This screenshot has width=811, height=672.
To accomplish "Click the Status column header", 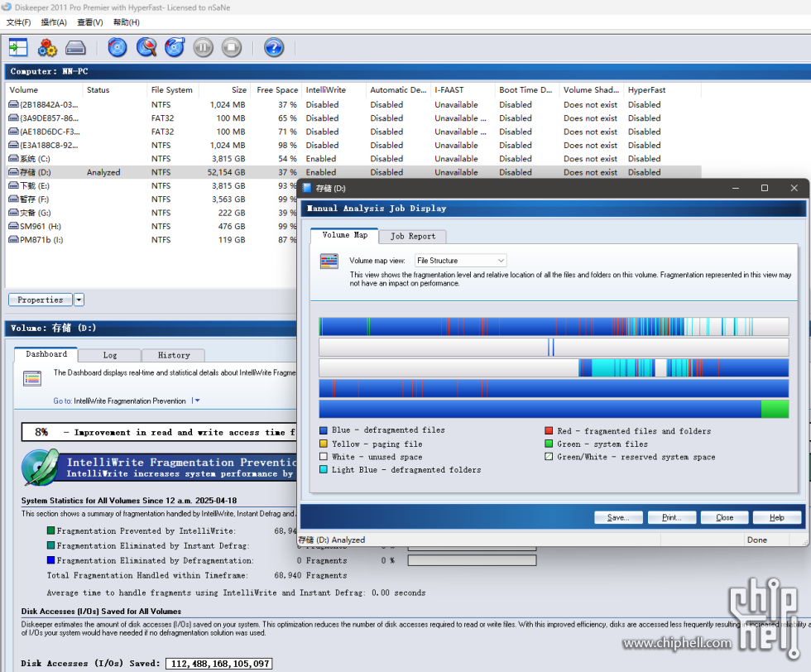I will [115, 90].
